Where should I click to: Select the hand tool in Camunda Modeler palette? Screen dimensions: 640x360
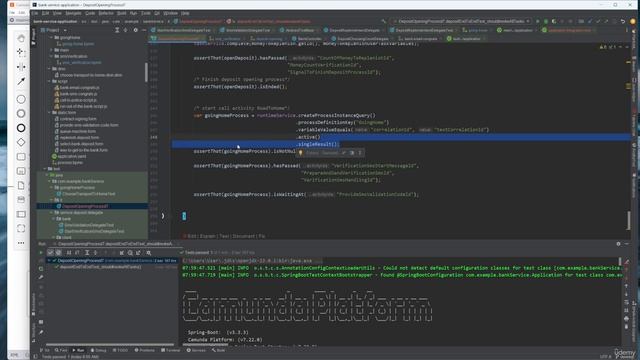21,38
